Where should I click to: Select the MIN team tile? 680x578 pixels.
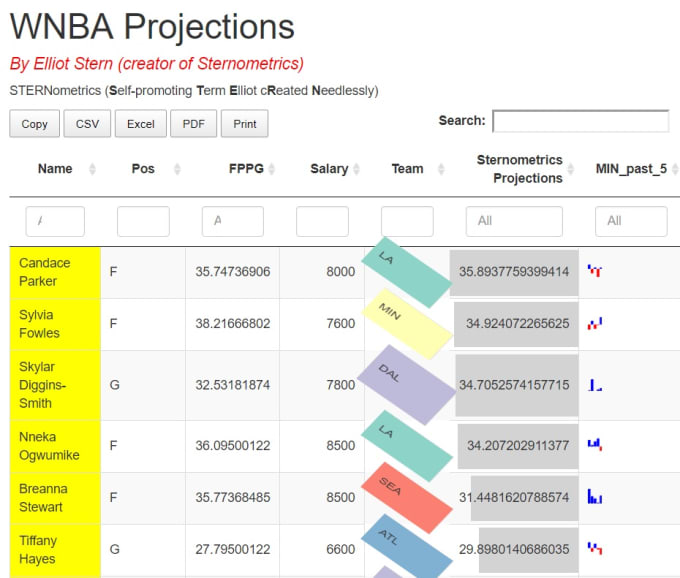click(407, 323)
